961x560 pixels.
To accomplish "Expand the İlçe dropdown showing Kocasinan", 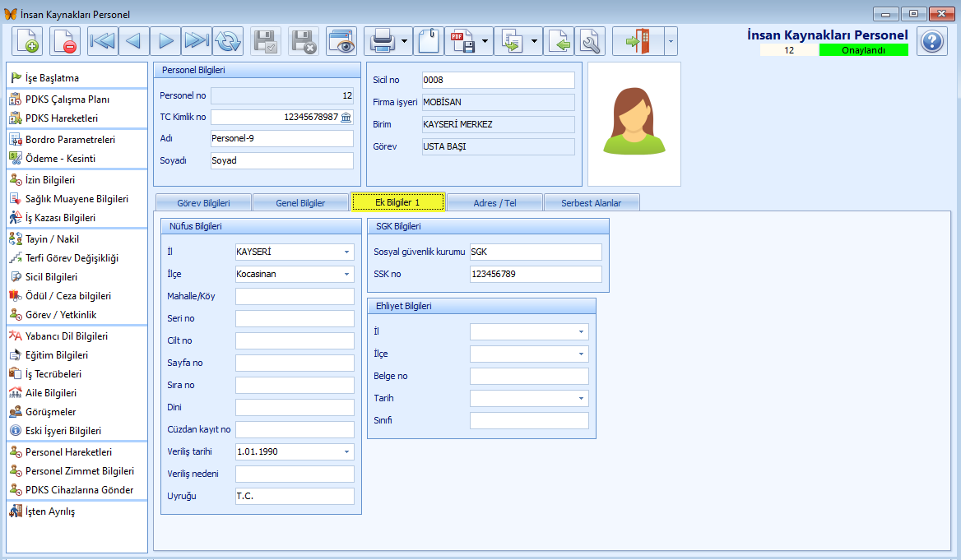I will pos(346,274).
